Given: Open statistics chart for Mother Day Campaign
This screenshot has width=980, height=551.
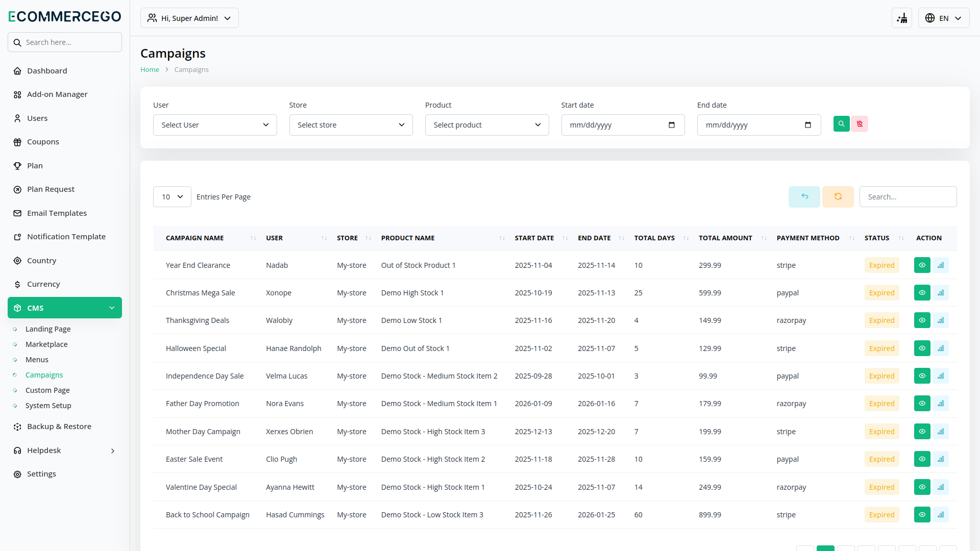Looking at the screenshot, I should (941, 432).
